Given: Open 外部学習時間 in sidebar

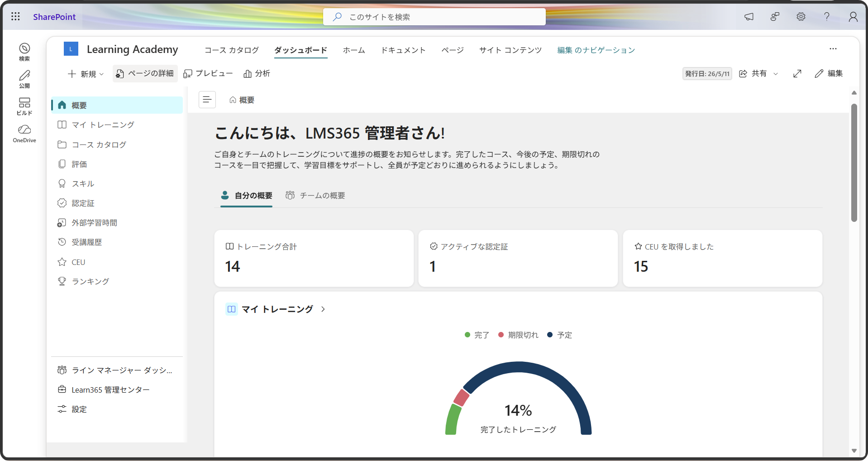Looking at the screenshot, I should (x=117, y=223).
